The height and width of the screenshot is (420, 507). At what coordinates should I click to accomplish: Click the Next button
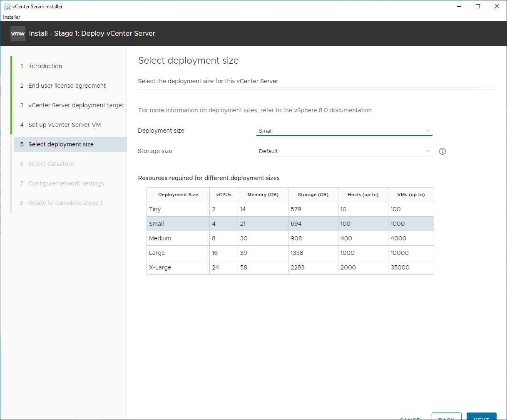tap(481, 417)
